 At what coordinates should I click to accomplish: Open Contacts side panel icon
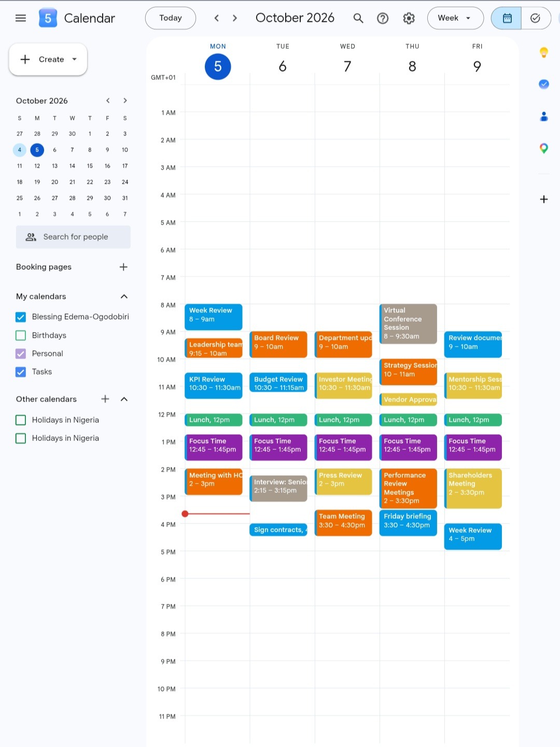coord(543,116)
